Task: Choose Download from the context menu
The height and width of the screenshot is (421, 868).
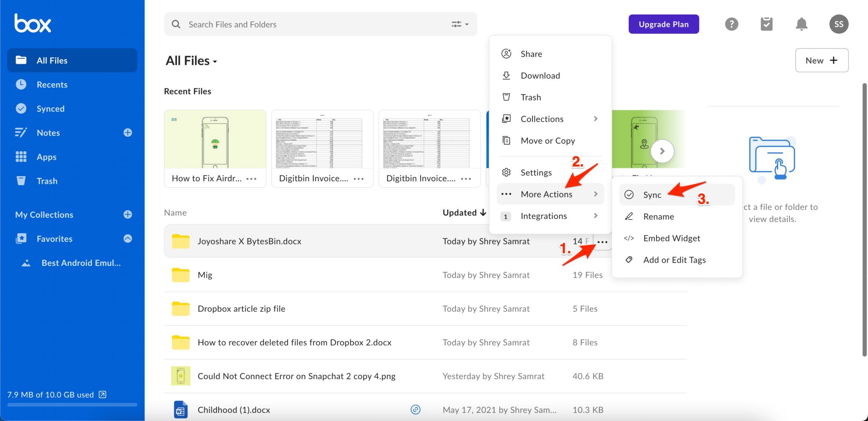Action: 540,75
